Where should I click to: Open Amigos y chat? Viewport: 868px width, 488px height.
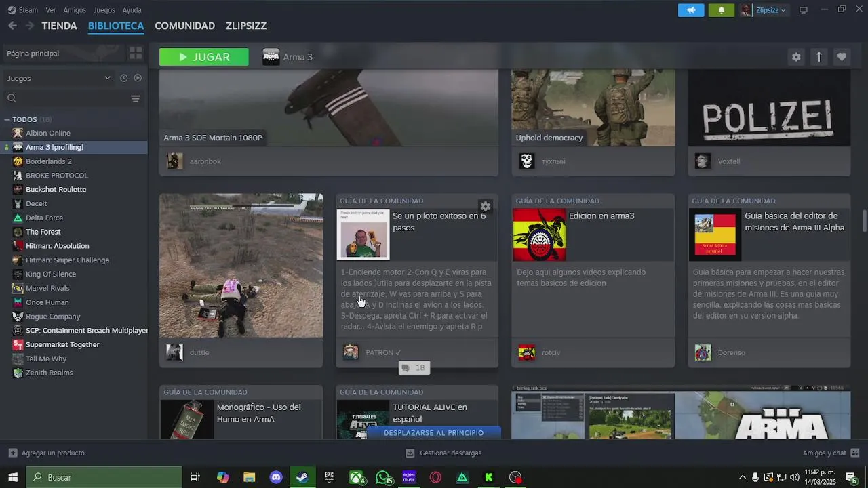coord(831,453)
